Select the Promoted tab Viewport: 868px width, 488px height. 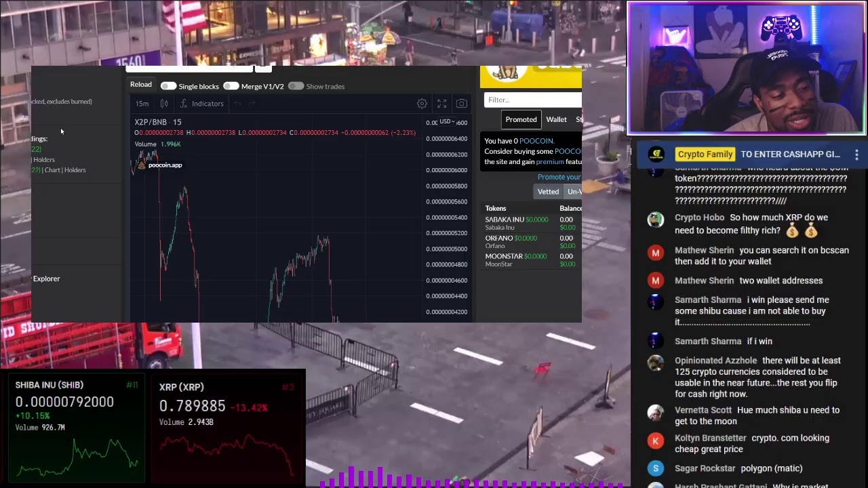coord(521,119)
